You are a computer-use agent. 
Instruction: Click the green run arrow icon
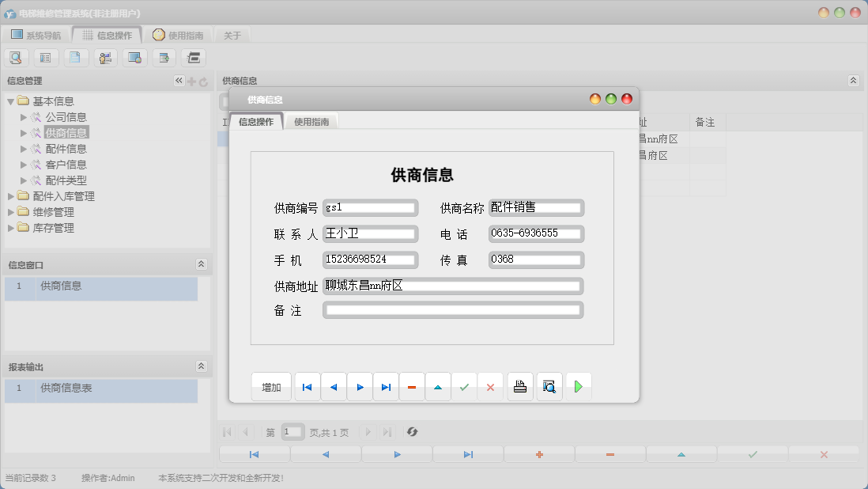tap(578, 386)
